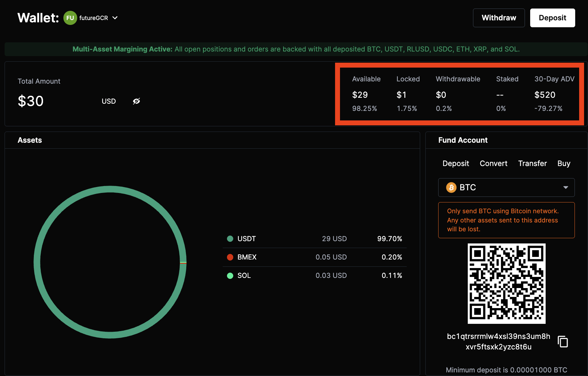Click the Locked $1 value
This screenshot has height=376, width=588.
401,95
